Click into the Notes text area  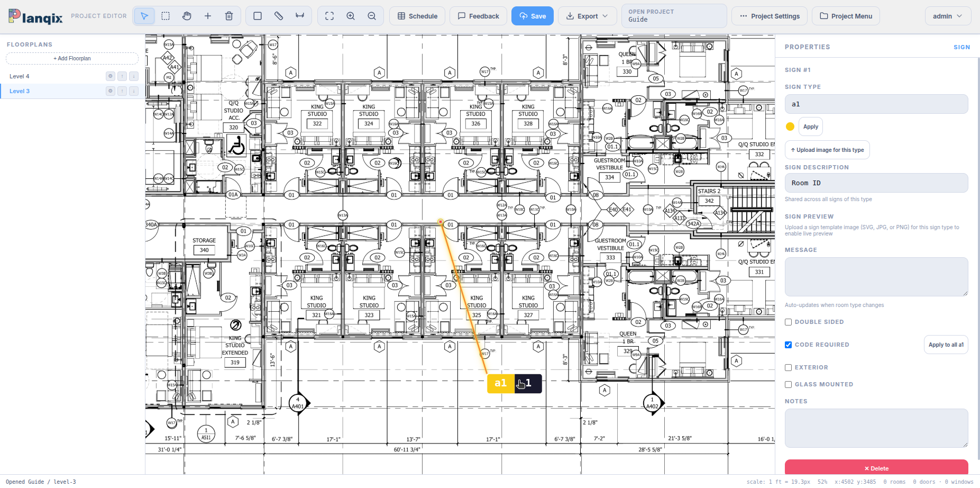point(876,428)
